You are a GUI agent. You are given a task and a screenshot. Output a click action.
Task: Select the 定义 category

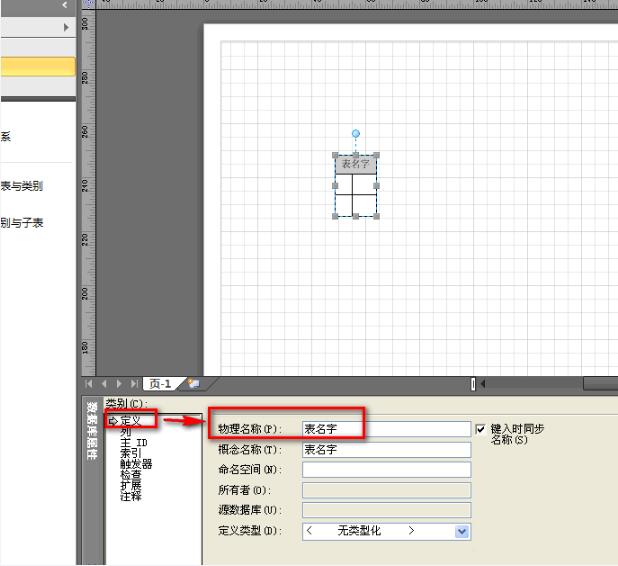(x=130, y=421)
